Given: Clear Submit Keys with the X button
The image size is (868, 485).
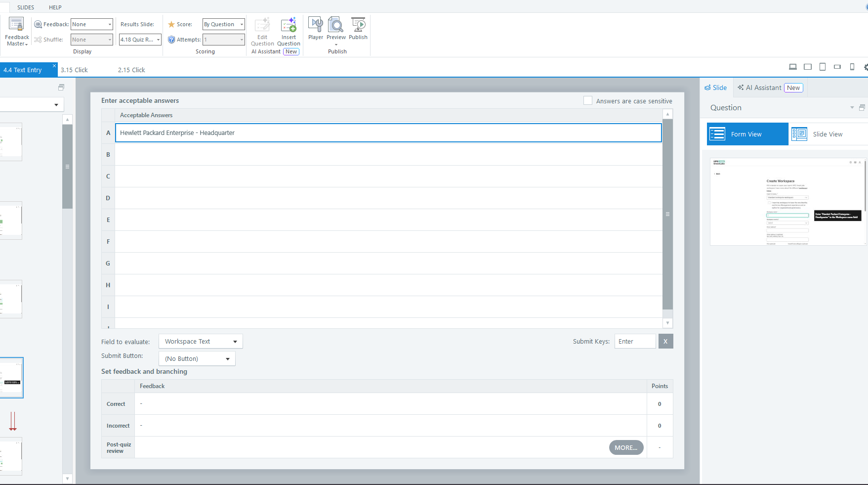Looking at the screenshot, I should 665,341.
